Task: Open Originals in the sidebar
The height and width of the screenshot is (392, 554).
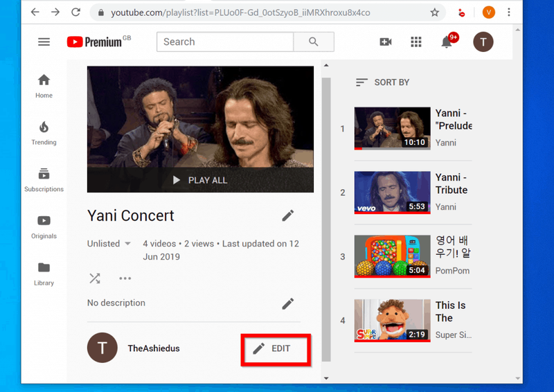Action: [x=44, y=227]
